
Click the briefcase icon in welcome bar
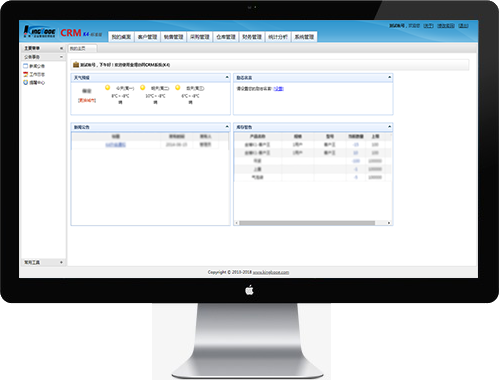pyautogui.click(x=76, y=65)
